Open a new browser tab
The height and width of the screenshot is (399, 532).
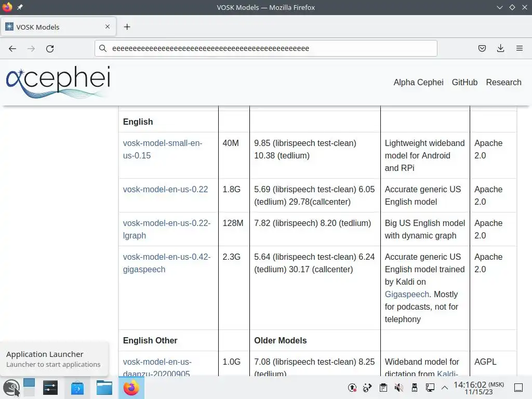click(127, 27)
